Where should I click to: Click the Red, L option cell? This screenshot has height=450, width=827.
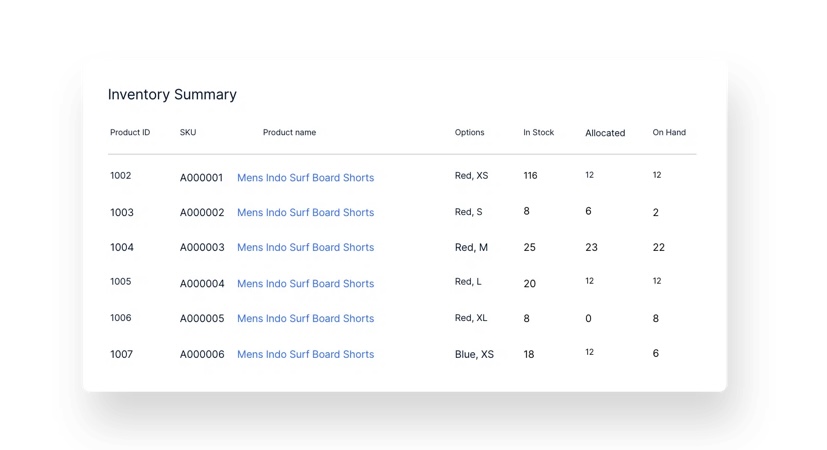(468, 282)
